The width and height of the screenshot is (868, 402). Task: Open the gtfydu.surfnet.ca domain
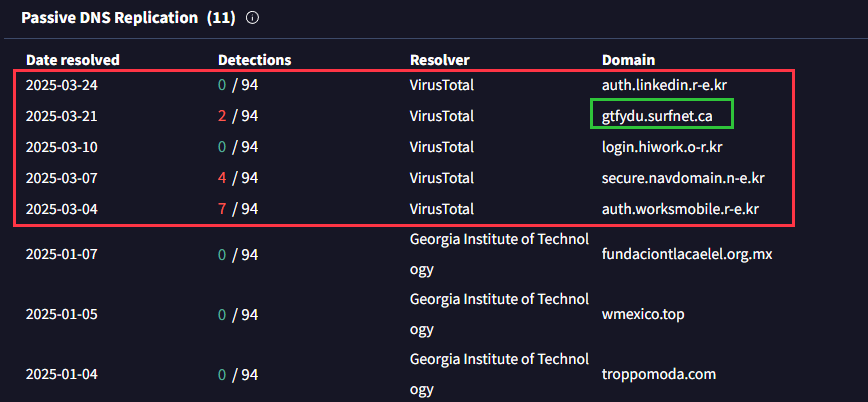(657, 116)
